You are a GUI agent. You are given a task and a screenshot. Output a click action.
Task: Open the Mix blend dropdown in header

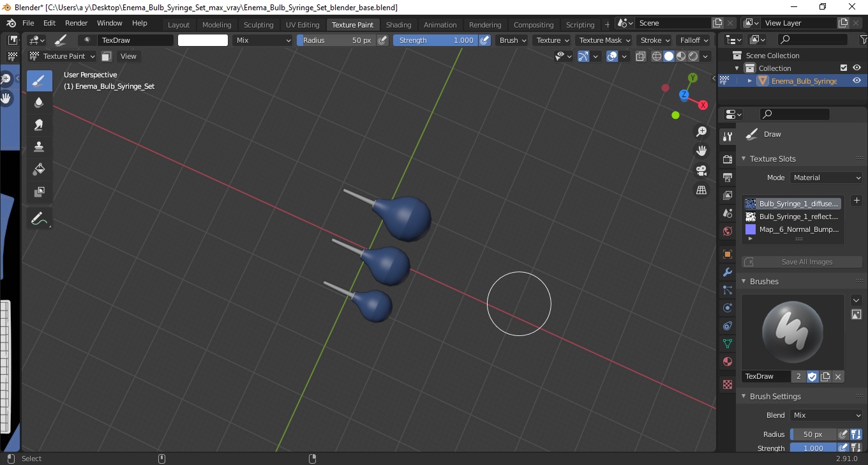262,40
